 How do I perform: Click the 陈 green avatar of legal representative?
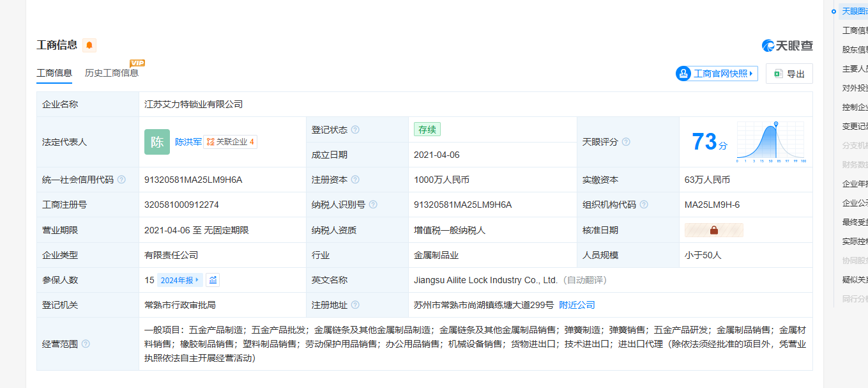coord(157,142)
